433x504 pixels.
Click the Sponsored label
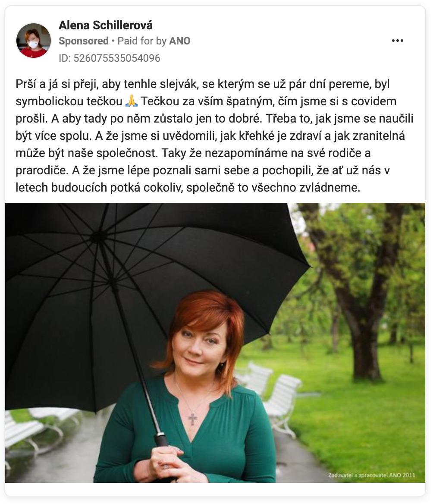tap(84, 41)
